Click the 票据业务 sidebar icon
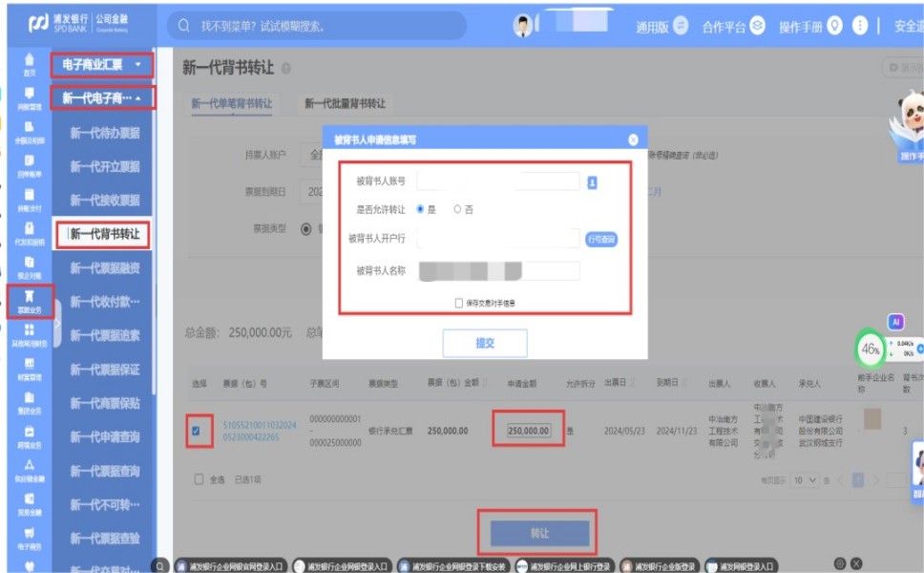 pyautogui.click(x=29, y=298)
